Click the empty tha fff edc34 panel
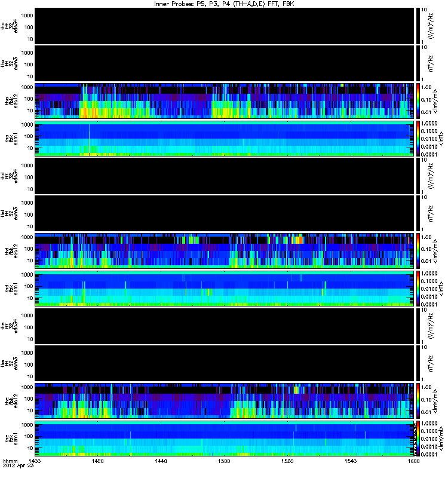 (x=225, y=26)
